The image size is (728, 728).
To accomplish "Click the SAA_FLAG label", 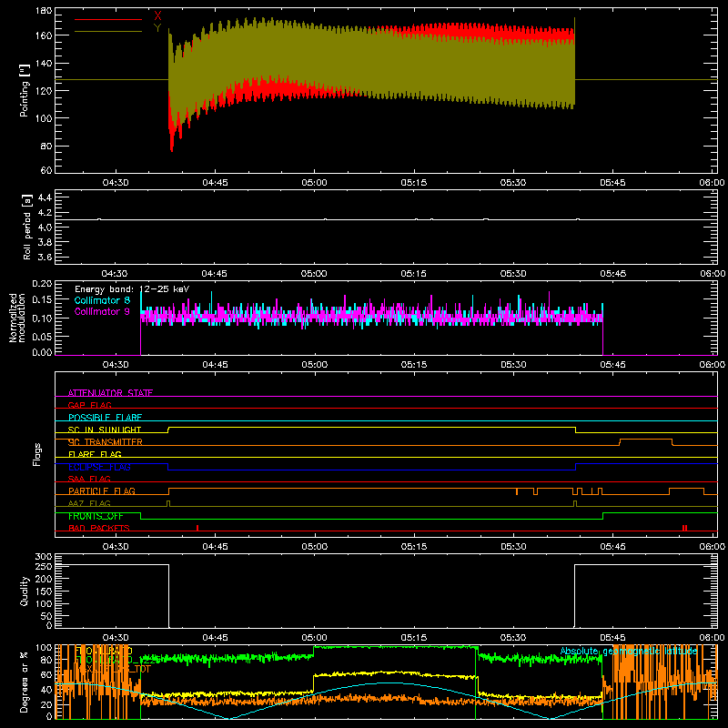I will point(89,479).
